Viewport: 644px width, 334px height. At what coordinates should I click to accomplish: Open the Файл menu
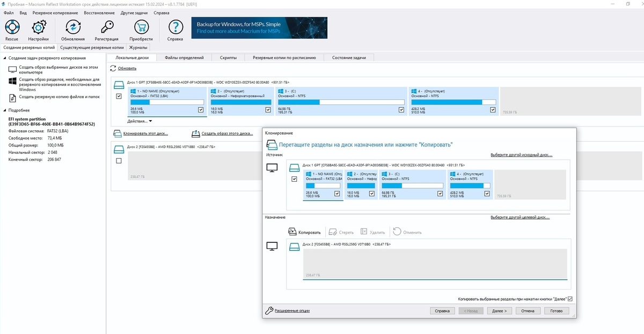tap(9, 12)
